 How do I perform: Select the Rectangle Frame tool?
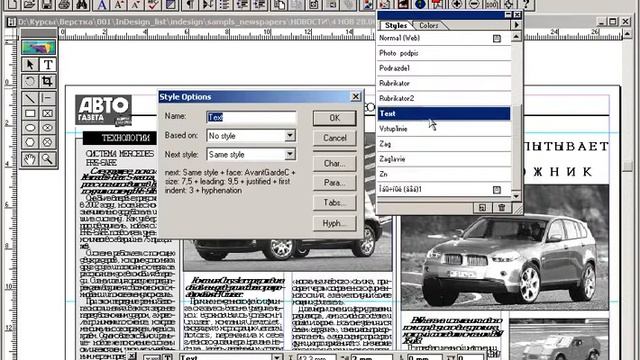48,113
